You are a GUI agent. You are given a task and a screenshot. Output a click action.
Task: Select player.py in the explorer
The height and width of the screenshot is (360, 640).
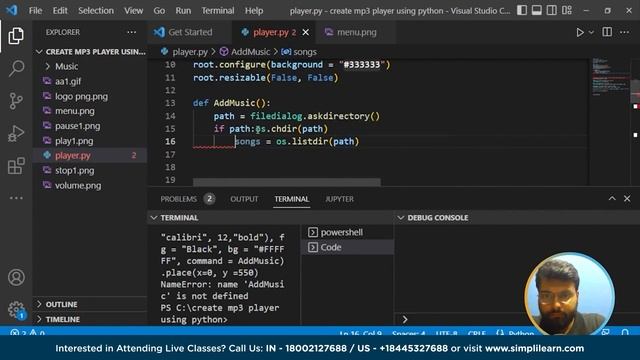[x=90, y=156]
